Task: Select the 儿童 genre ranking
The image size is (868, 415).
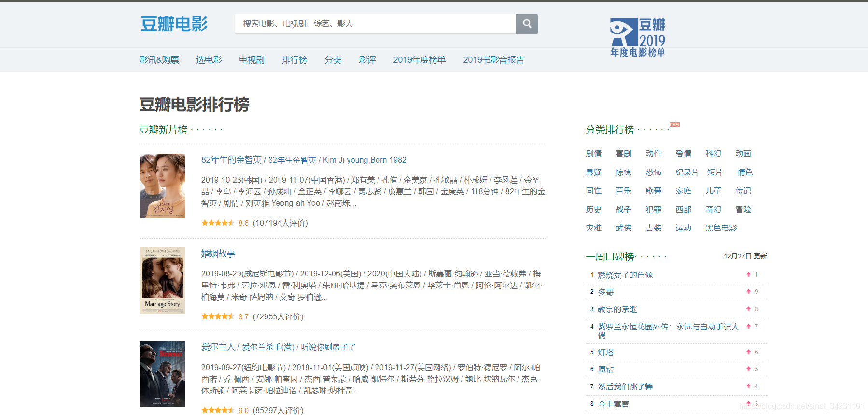Action: 714,191
